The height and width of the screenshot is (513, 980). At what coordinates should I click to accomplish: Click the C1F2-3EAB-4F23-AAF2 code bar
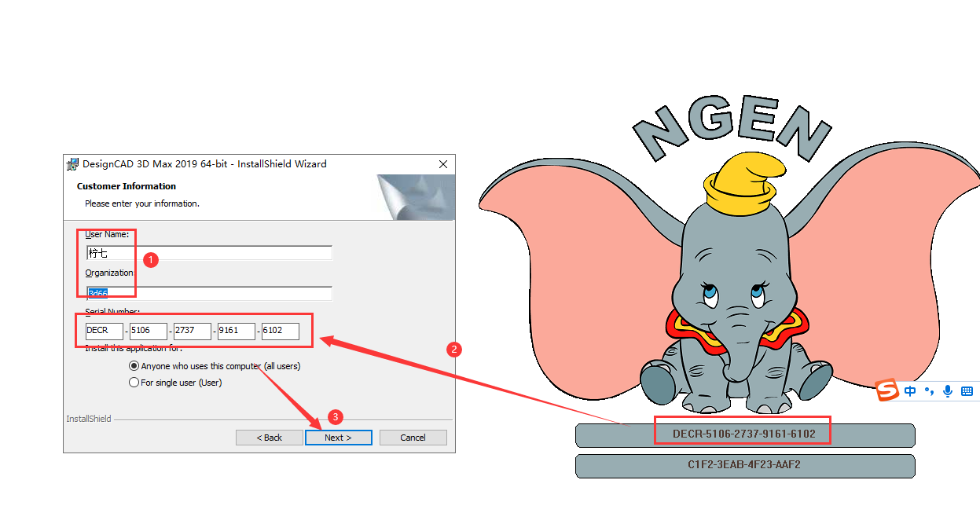tap(744, 465)
